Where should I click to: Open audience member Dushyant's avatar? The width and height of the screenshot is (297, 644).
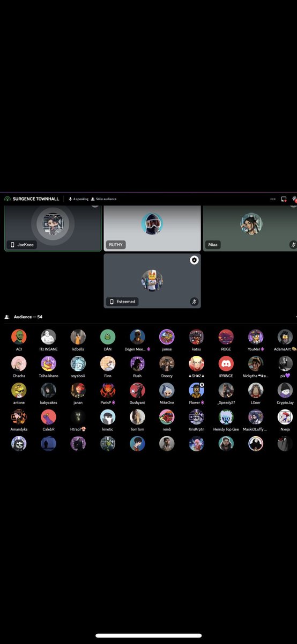[x=137, y=390]
